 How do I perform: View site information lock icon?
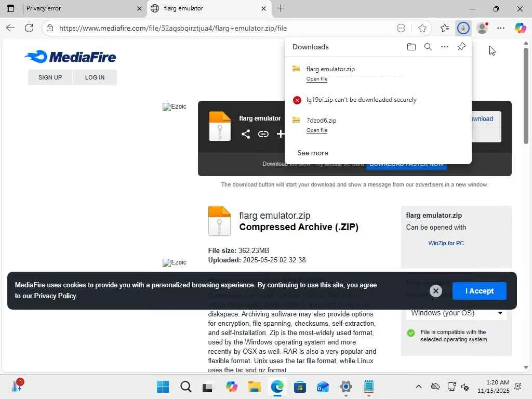(x=50, y=28)
